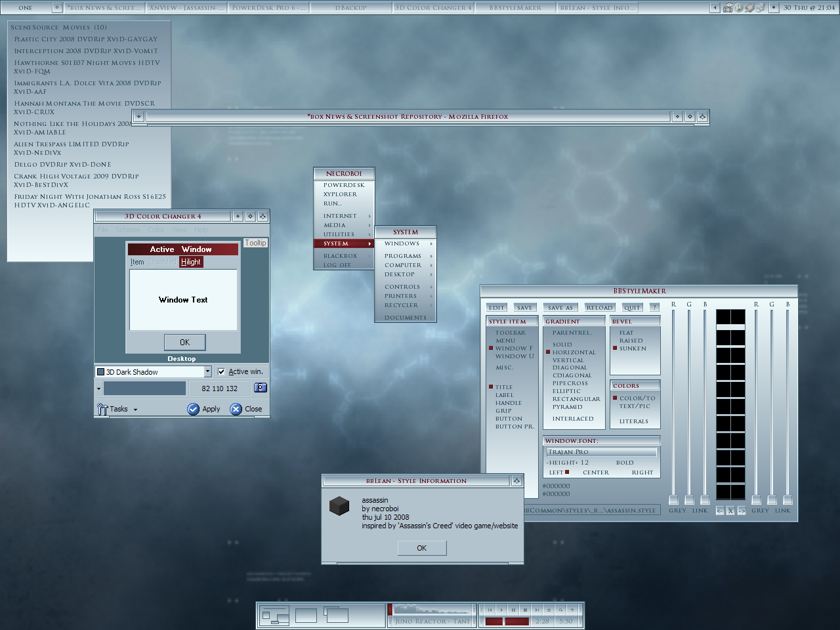Click Edit in BBStyleMaker
Screen dimensions: 840x630
tap(497, 307)
